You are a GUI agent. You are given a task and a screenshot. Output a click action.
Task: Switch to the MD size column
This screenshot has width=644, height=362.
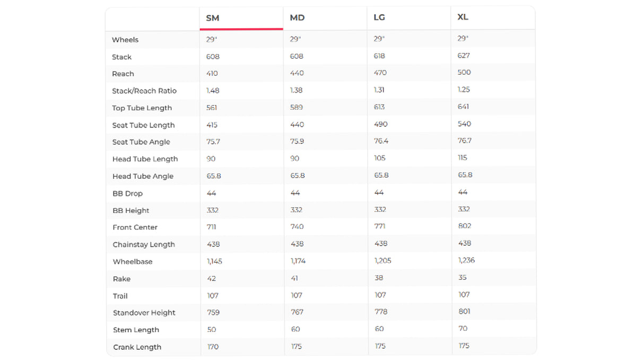point(297,18)
